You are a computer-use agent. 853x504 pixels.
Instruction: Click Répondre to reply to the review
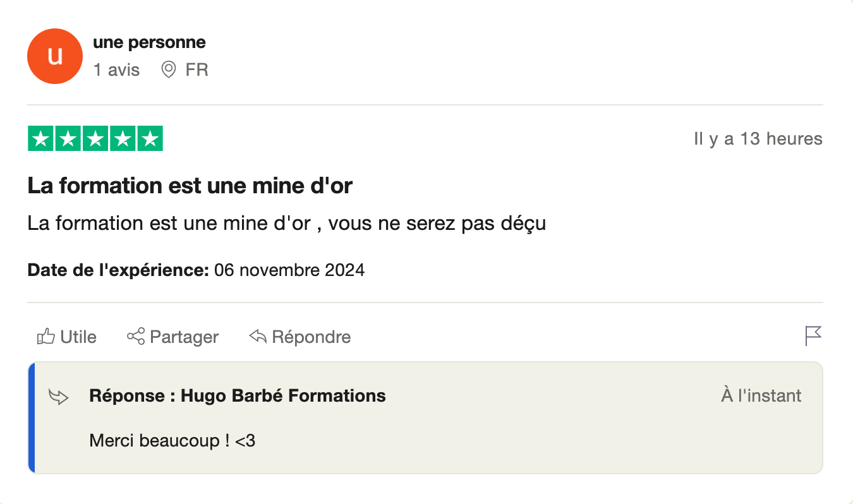coord(311,337)
